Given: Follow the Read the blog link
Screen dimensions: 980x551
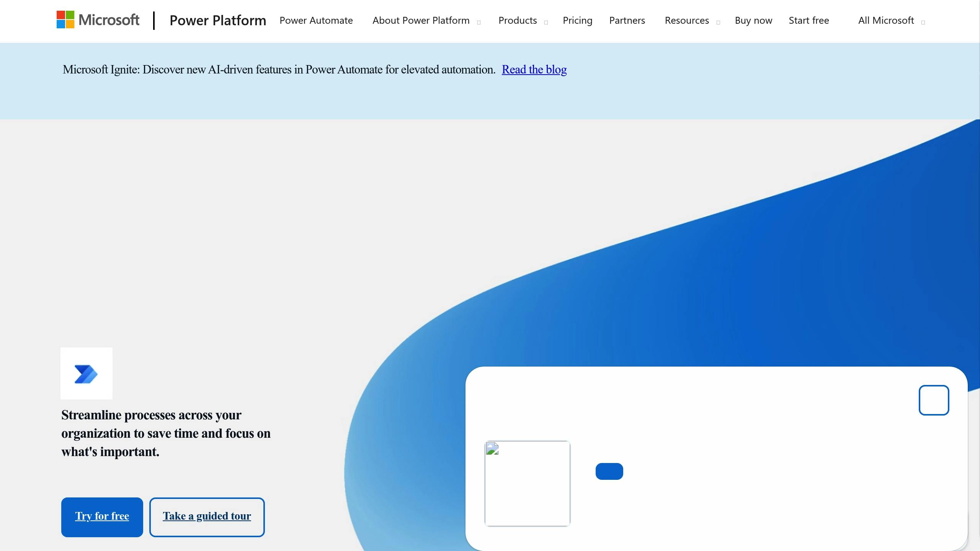Looking at the screenshot, I should pos(534,69).
